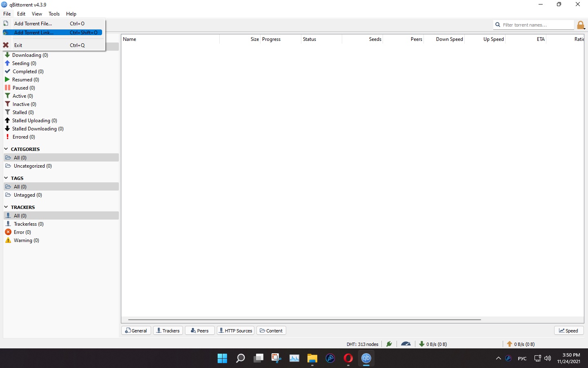Select the Trackerless filter

tap(61, 224)
